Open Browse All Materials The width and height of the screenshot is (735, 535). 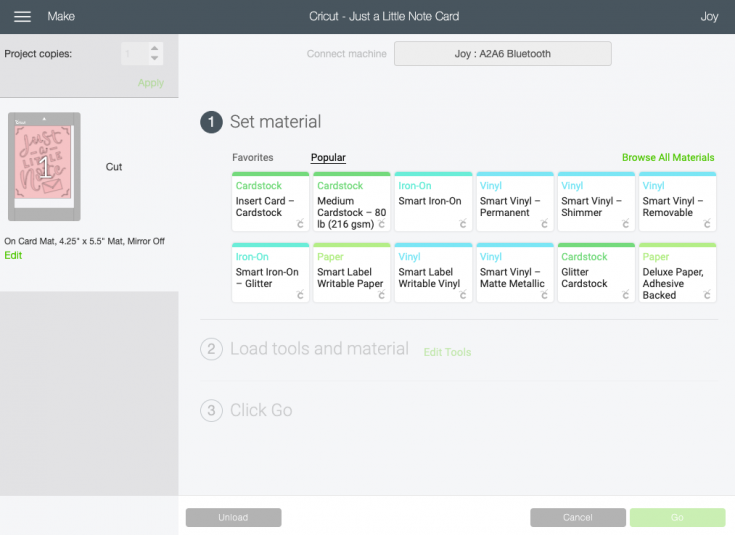pyautogui.click(x=668, y=158)
